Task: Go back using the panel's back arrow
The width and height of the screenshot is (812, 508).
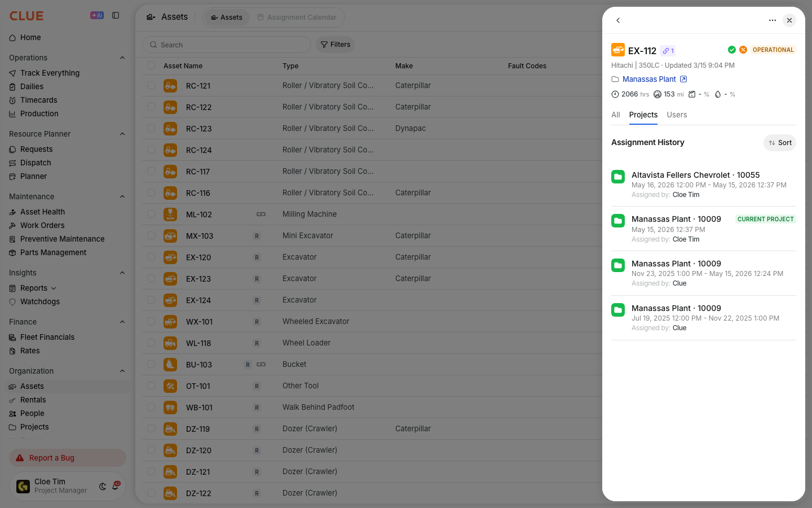Action: [x=618, y=20]
